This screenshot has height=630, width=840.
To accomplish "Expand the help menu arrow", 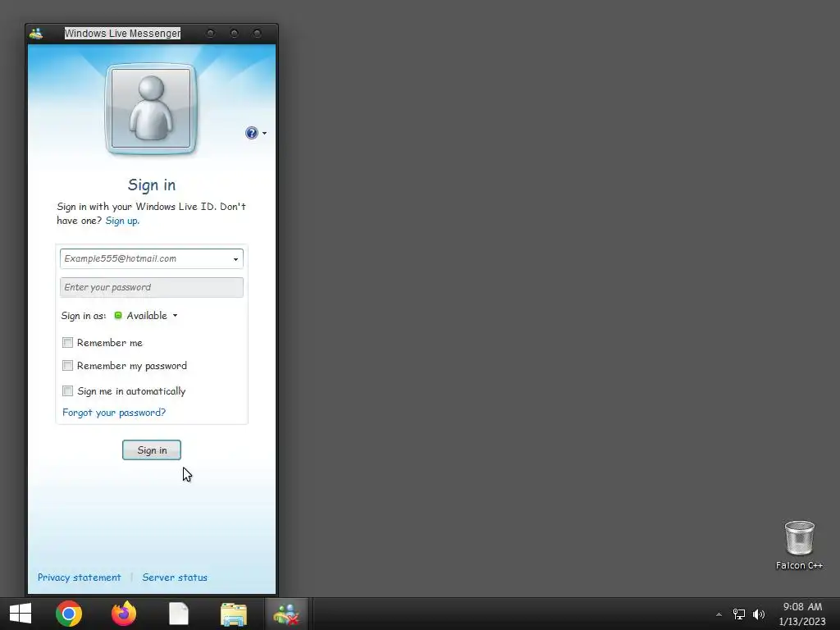I will click(264, 134).
